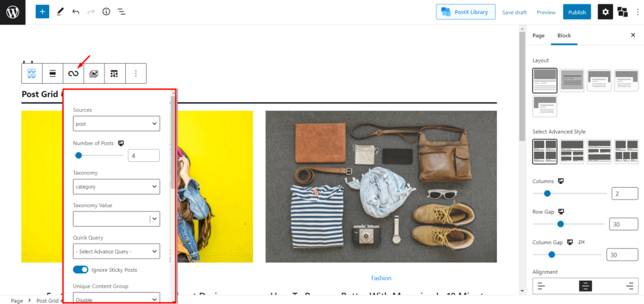Click the Row Gap slider
Image resolution: width=644 pixels, height=304 pixels.
(569, 224)
